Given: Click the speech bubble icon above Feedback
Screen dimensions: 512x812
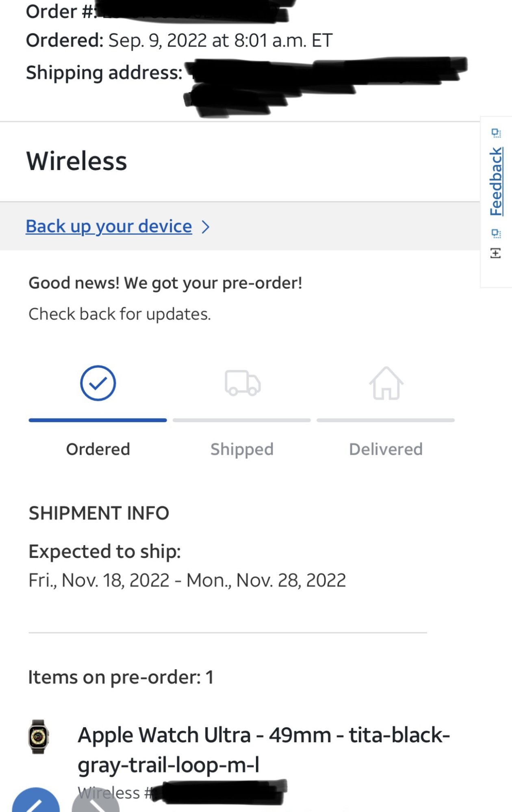Looking at the screenshot, I should pyautogui.click(x=496, y=133).
